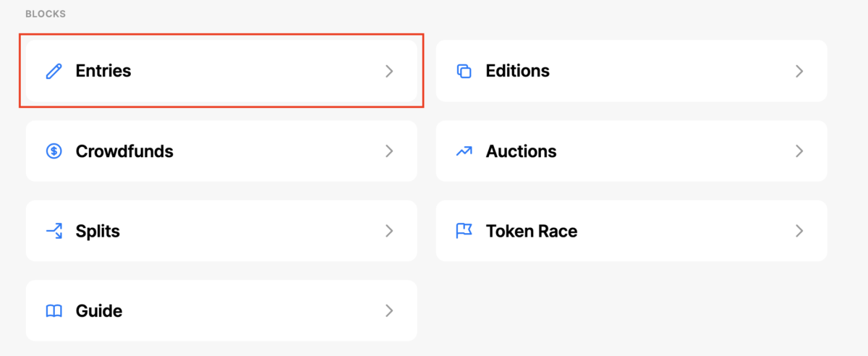Open the Crowdfunds chevron arrow
The height and width of the screenshot is (356, 868).
click(x=389, y=151)
